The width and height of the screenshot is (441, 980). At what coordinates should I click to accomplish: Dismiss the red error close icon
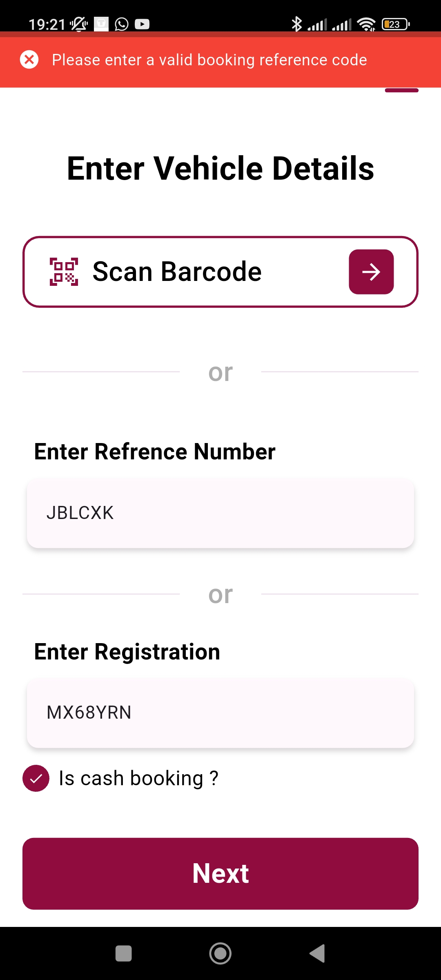[29, 60]
